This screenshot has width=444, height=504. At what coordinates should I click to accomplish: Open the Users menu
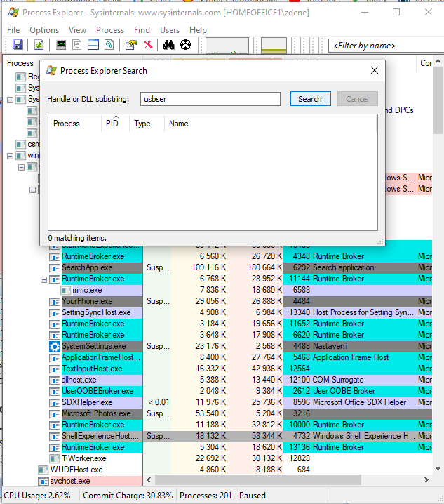(170, 30)
